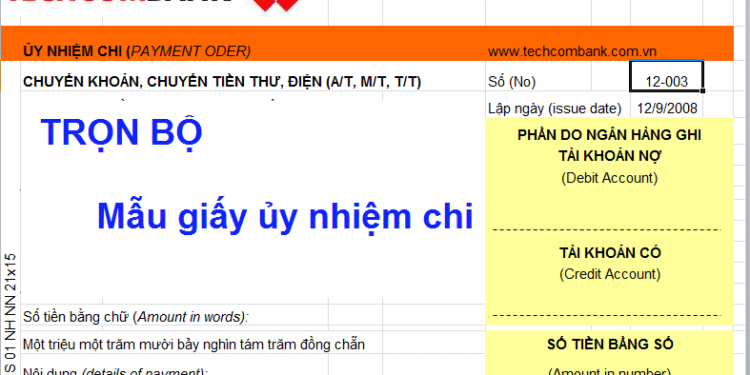750x375 pixels.
Task: Select the 'Số (No)' label cell
Action: coord(512,82)
